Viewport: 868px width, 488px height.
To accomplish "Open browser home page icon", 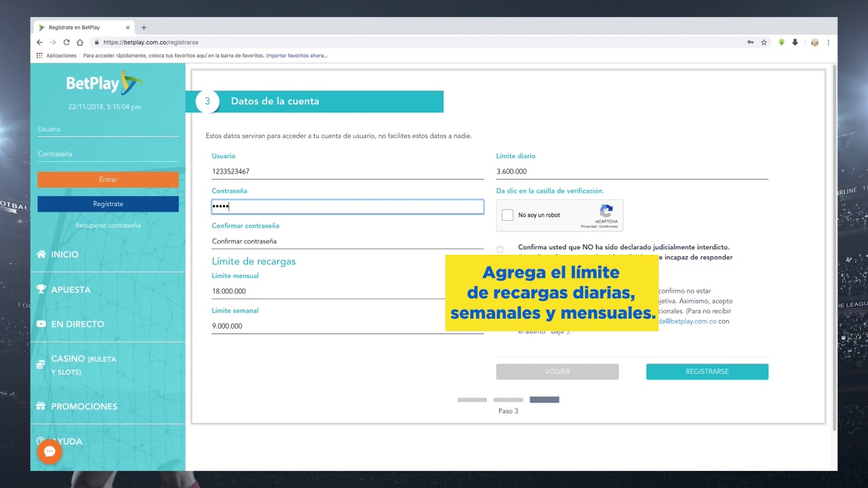I will pos(80,42).
